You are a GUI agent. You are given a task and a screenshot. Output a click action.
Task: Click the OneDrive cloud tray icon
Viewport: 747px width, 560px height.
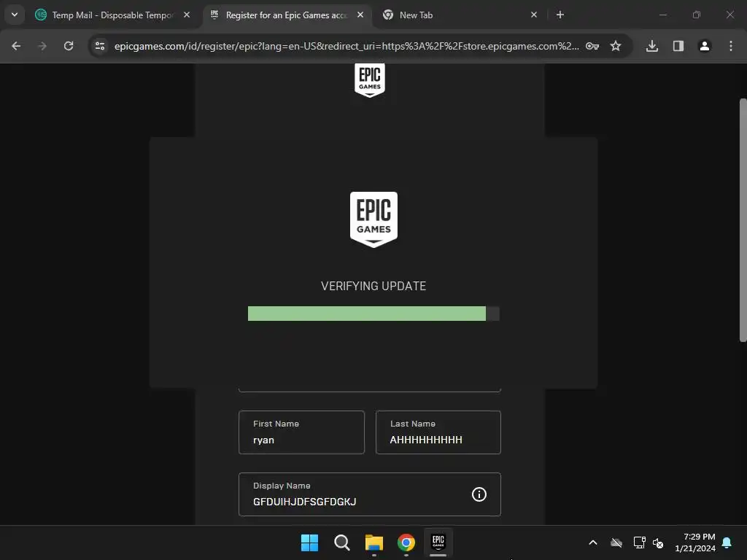[x=616, y=542]
